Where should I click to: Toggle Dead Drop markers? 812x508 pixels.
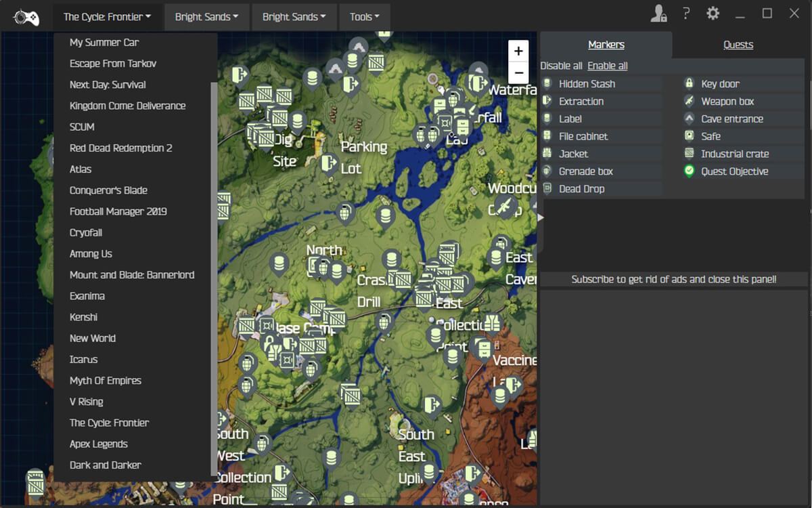click(x=602, y=190)
